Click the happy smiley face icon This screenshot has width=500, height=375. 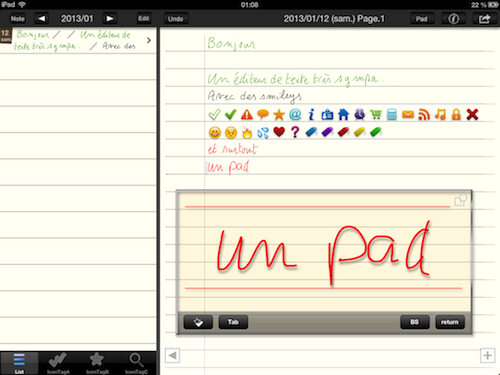(x=215, y=132)
